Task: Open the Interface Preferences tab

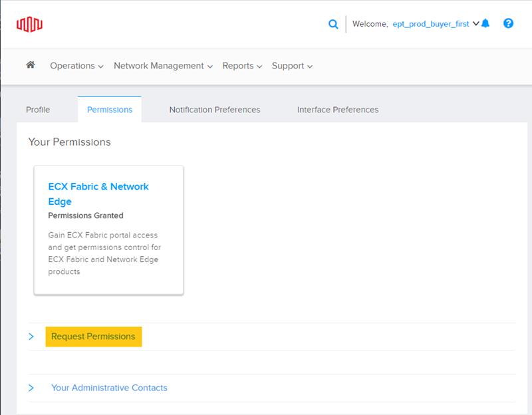Action: click(338, 110)
